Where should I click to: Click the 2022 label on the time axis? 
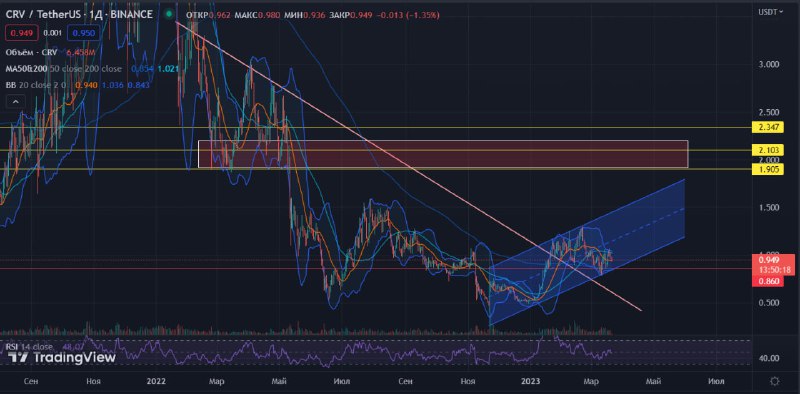tap(155, 381)
